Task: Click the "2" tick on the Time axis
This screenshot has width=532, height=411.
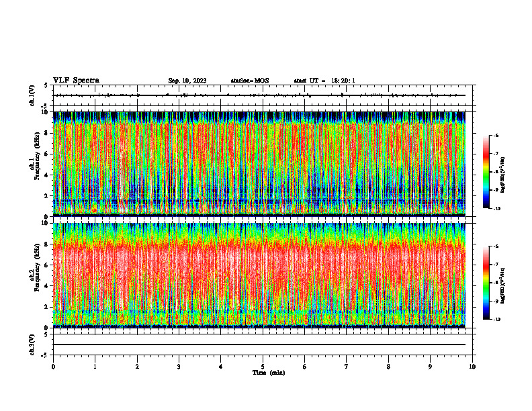Action: point(137,367)
